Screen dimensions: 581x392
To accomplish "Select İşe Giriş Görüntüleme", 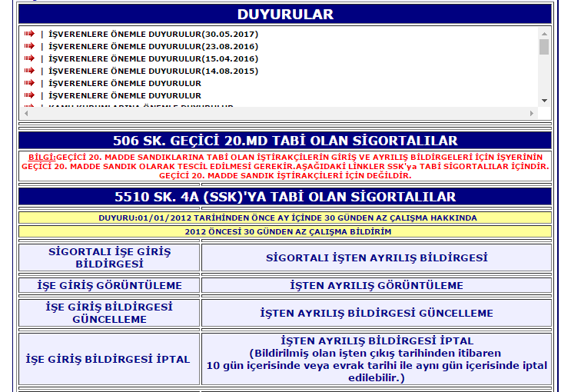I will click(x=108, y=285).
